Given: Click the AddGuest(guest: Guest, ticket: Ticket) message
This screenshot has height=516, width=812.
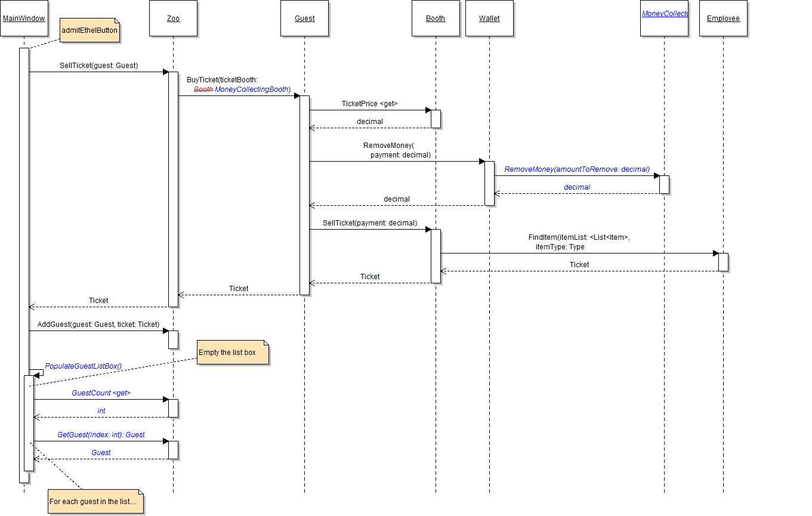Looking at the screenshot, I should [98, 325].
